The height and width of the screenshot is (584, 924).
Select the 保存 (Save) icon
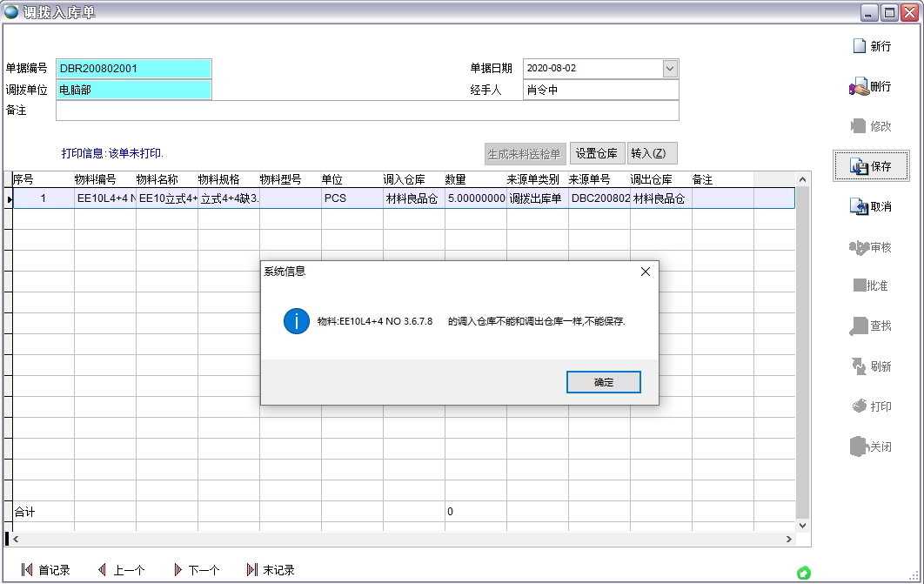coord(871,165)
